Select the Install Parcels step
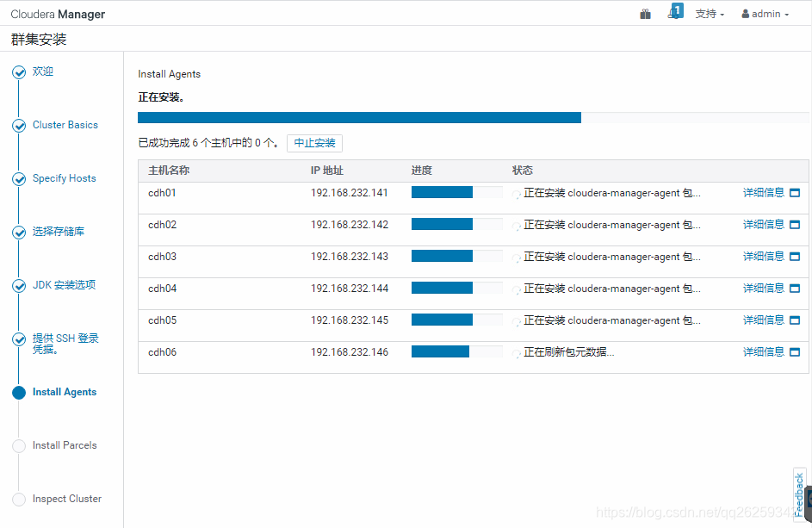 point(65,445)
